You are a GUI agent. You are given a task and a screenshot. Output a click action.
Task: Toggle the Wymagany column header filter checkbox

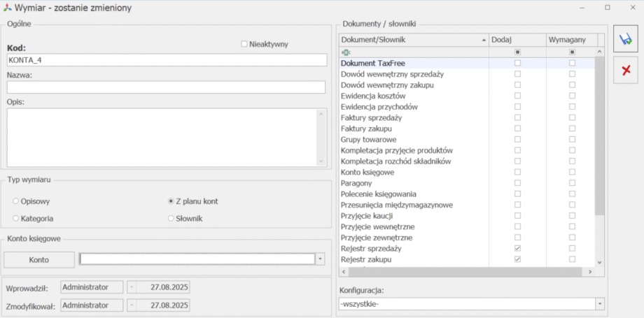point(572,52)
